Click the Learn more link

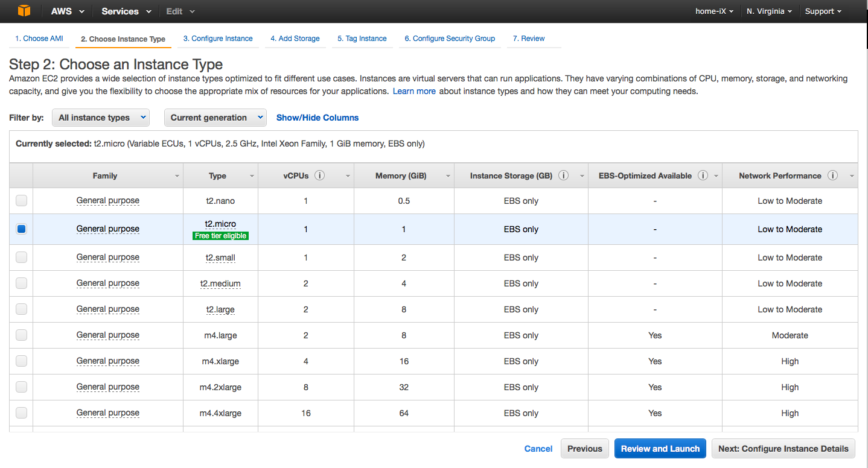point(414,91)
